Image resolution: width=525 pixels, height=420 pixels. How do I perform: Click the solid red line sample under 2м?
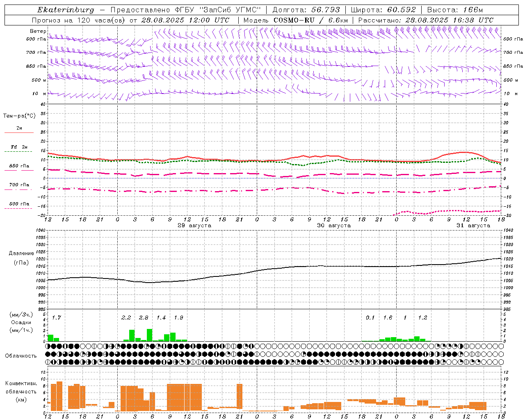(19, 133)
